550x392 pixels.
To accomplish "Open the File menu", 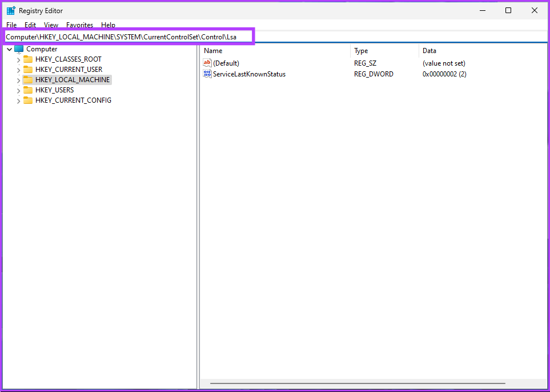I will (11, 25).
